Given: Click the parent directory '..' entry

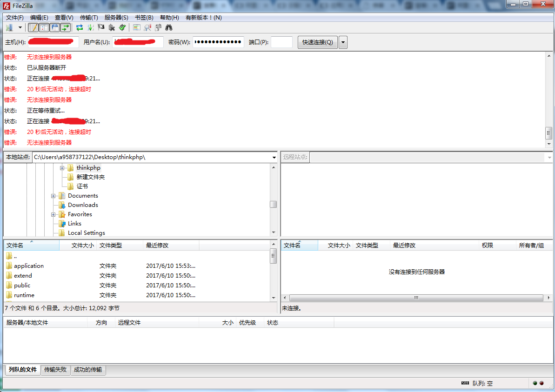Looking at the screenshot, I should pyautogui.click(x=15, y=256).
